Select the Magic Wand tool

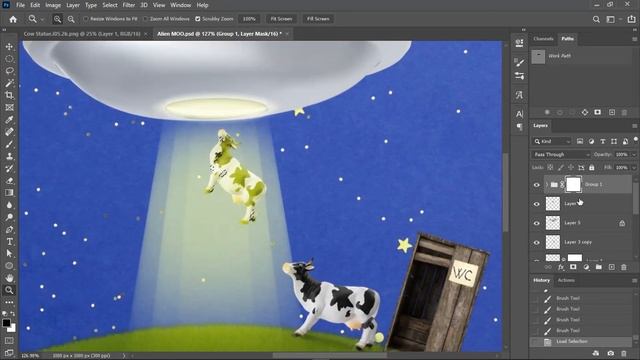click(9, 83)
